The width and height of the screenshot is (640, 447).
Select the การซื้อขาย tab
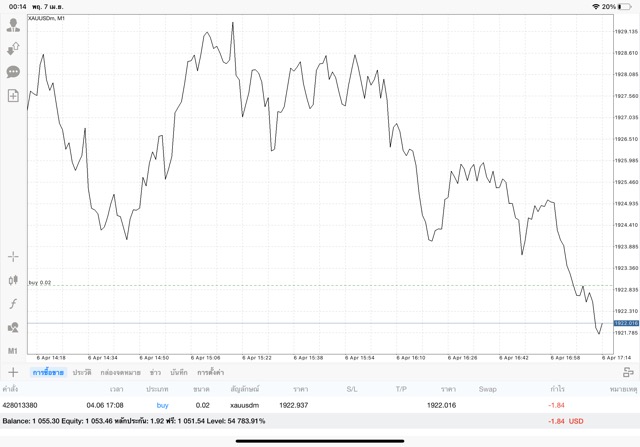pos(48,372)
